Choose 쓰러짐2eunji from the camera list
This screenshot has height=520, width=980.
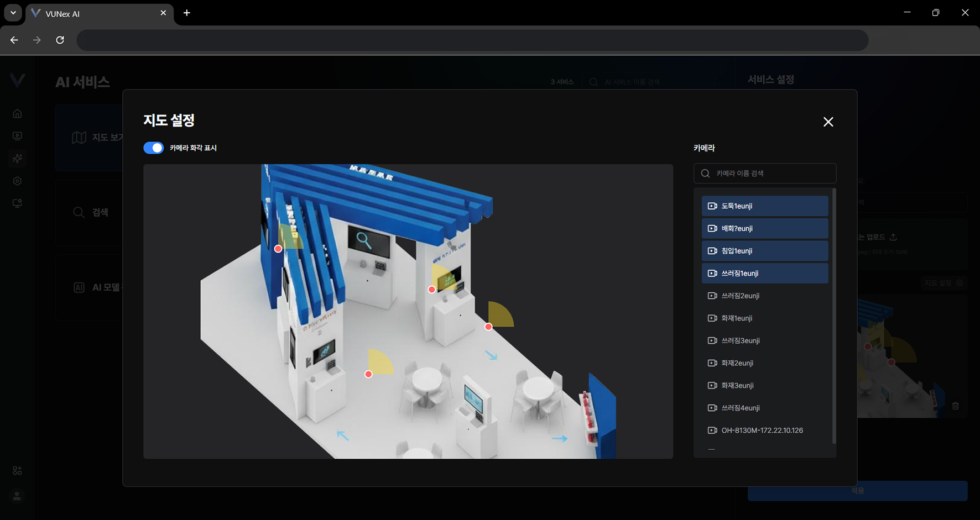[x=740, y=296]
